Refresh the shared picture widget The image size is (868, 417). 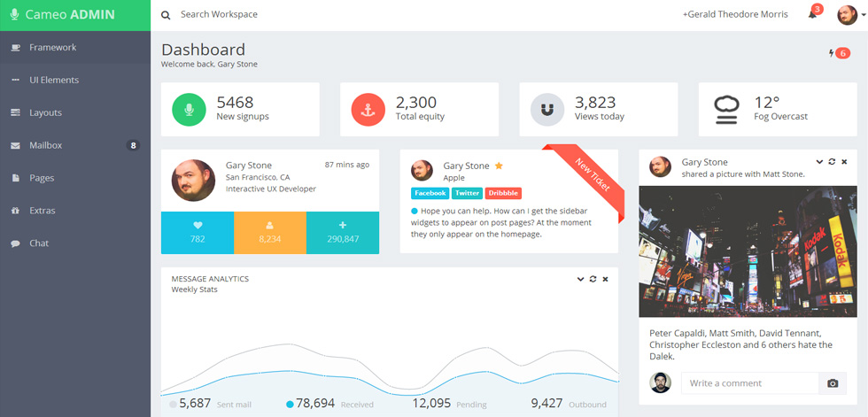[832, 161]
